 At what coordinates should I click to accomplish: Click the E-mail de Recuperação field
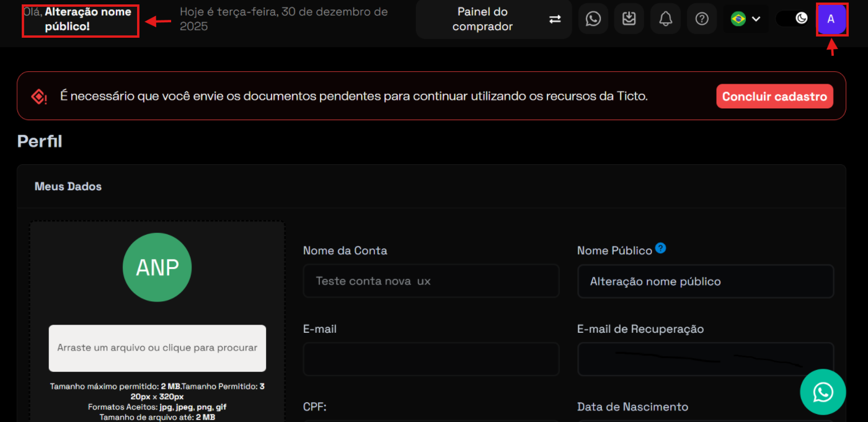(x=705, y=359)
